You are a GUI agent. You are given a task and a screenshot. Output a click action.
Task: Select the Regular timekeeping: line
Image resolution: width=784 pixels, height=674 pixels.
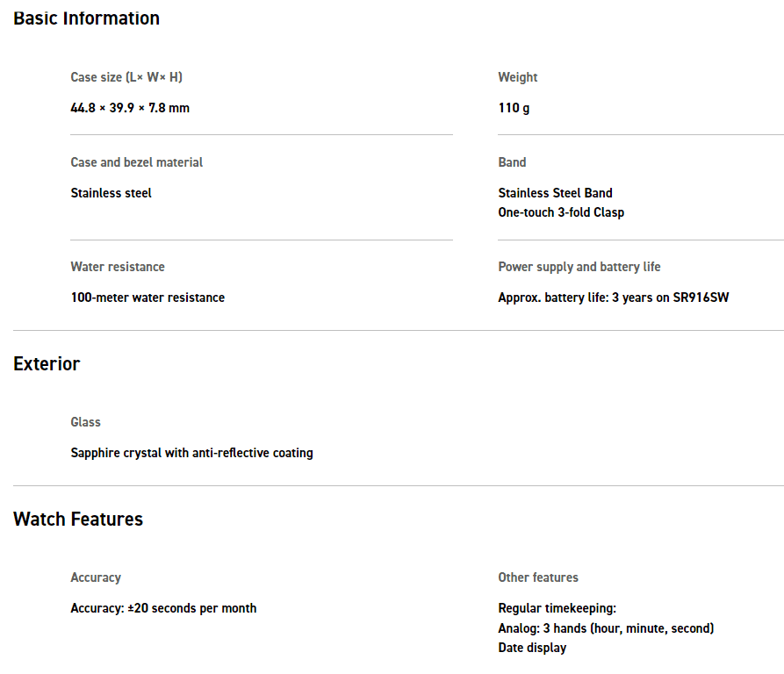point(557,608)
